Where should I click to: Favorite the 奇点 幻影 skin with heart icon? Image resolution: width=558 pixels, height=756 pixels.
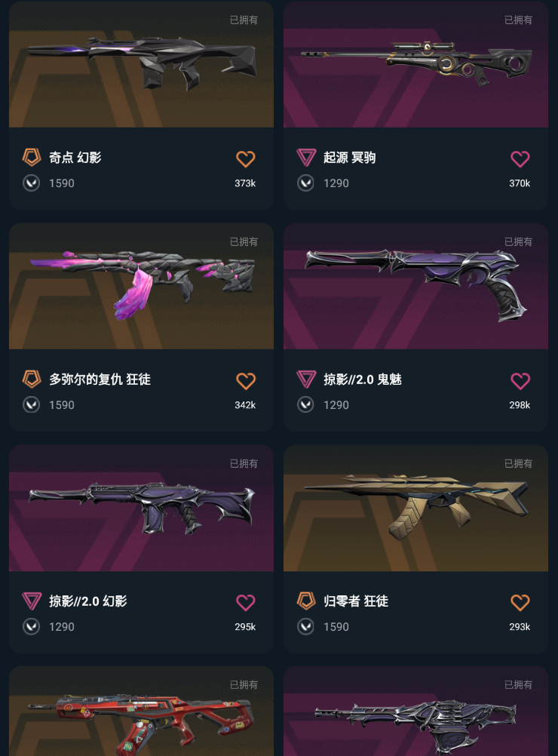(x=245, y=158)
